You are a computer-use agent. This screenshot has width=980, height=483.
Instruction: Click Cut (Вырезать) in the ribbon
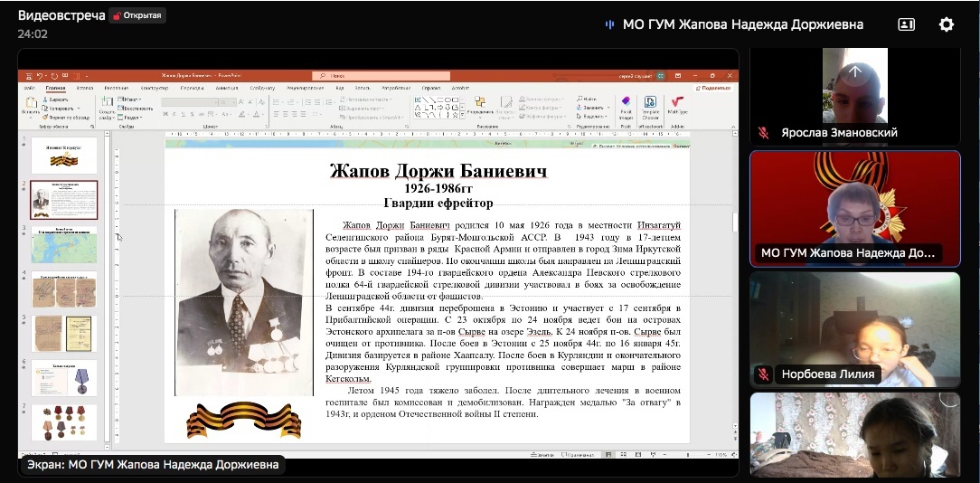(55, 99)
